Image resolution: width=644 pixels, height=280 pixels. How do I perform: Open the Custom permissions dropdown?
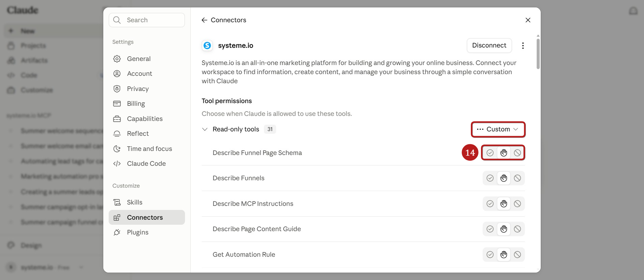[498, 129]
